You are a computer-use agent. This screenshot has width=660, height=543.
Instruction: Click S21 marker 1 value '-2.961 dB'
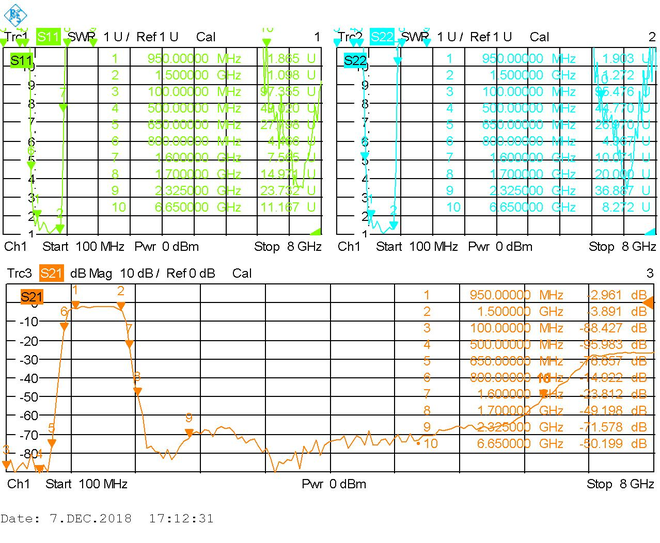click(617, 295)
